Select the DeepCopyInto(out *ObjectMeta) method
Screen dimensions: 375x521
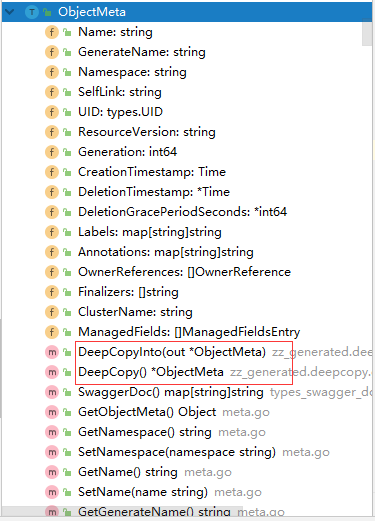tap(172, 352)
